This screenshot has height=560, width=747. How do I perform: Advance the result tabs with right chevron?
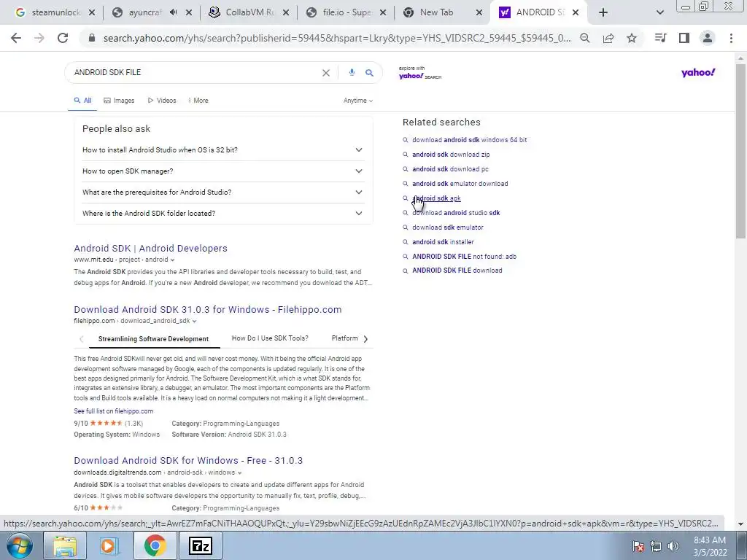tap(365, 339)
